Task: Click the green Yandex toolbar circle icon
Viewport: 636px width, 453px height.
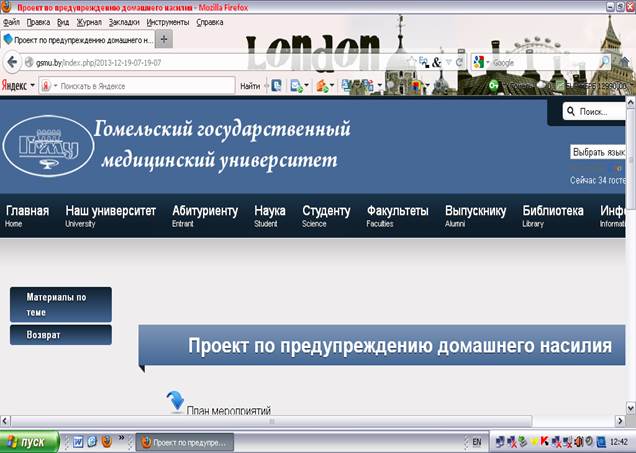Action: click(493, 86)
